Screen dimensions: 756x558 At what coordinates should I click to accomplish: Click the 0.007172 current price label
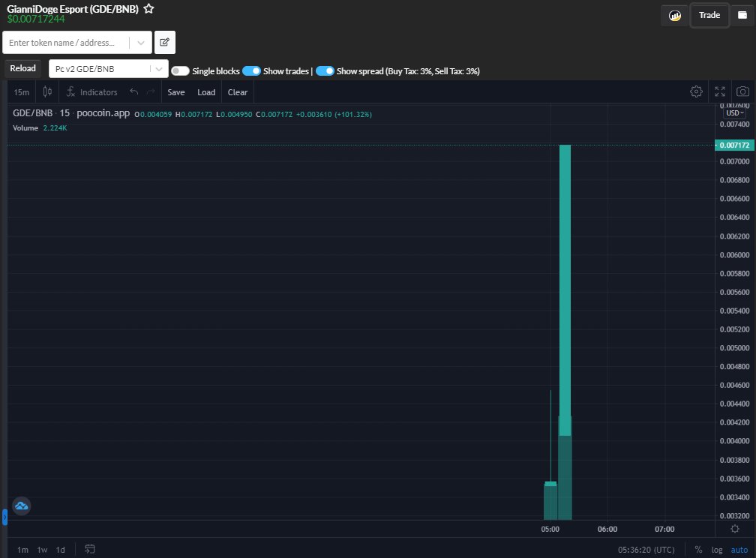(x=734, y=145)
